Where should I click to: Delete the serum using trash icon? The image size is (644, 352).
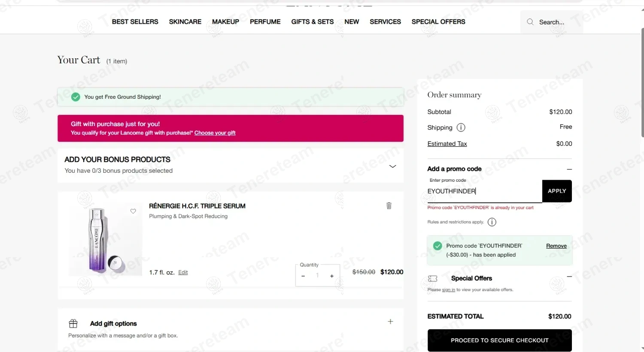(389, 206)
